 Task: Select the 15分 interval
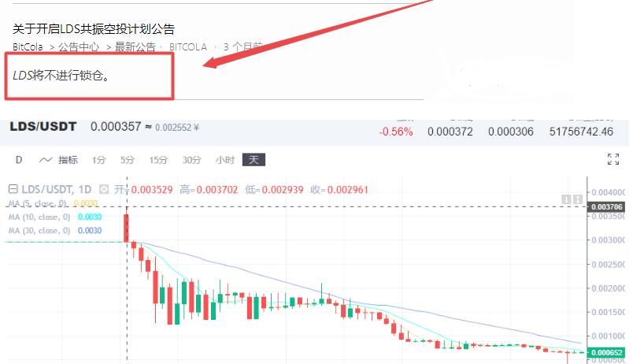coord(158,160)
